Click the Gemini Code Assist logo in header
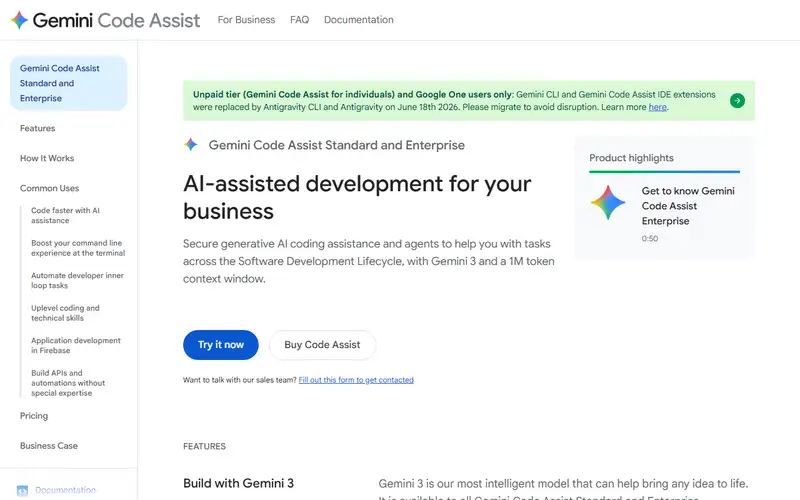 [105, 20]
